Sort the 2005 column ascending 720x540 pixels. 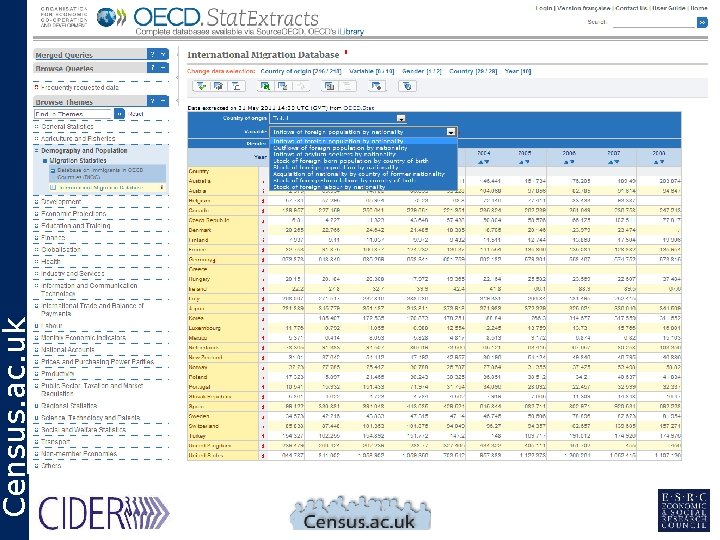522,162
